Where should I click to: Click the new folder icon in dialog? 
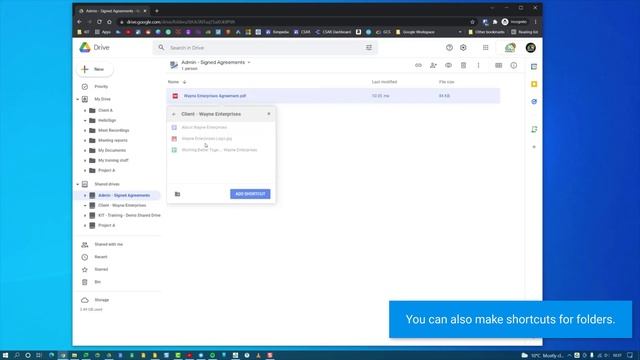tap(177, 194)
